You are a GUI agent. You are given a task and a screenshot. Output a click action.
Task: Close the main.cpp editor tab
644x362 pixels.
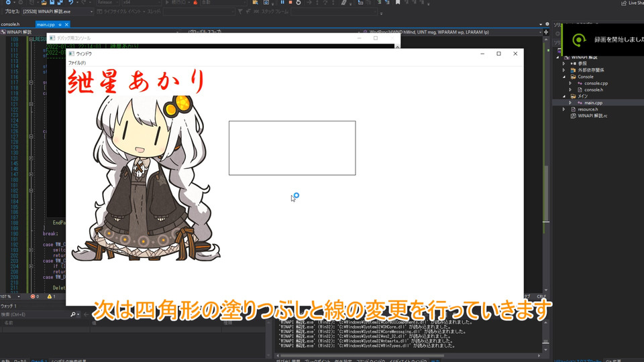coord(66,25)
